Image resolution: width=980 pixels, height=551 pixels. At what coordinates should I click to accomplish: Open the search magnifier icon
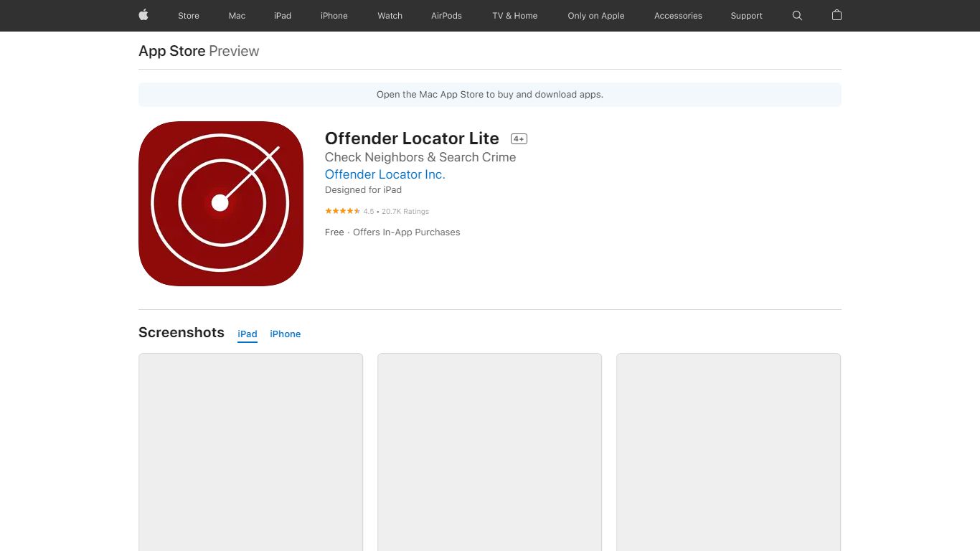(797, 15)
